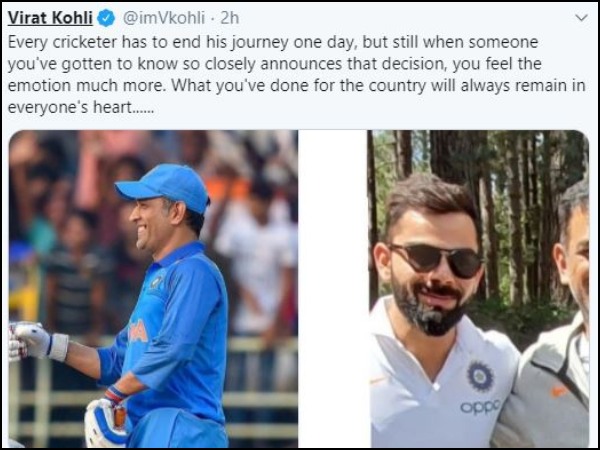Click the sunglasses in the right photo
Viewport: 600px width, 450px height.
pyautogui.click(x=436, y=260)
